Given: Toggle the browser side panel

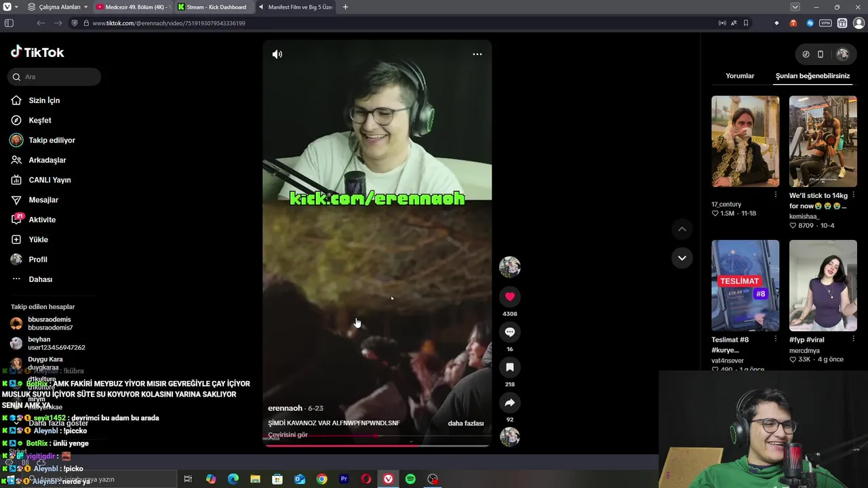Looking at the screenshot, I should [x=9, y=23].
